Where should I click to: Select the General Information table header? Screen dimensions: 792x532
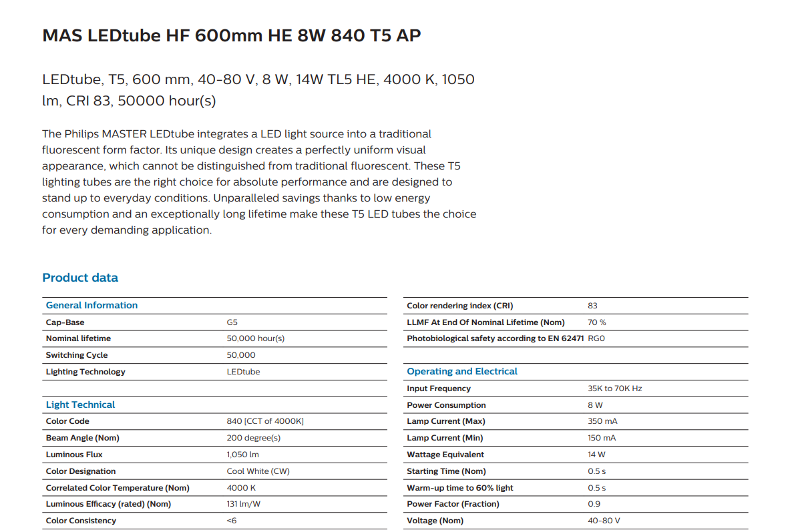(x=91, y=305)
